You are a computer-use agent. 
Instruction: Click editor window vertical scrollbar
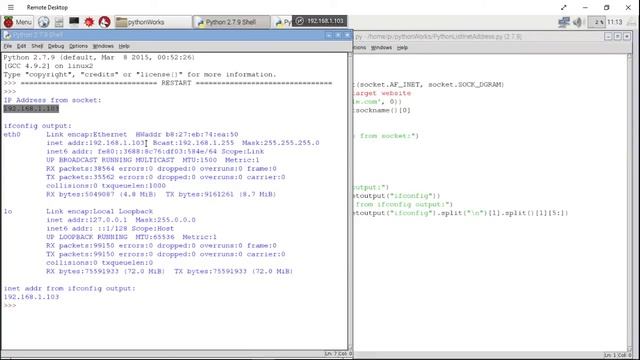pos(629,202)
